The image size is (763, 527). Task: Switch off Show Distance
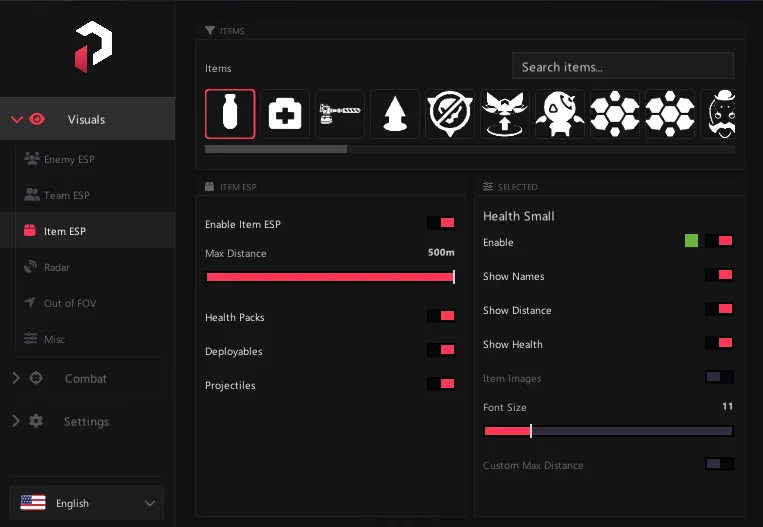pyautogui.click(x=719, y=309)
